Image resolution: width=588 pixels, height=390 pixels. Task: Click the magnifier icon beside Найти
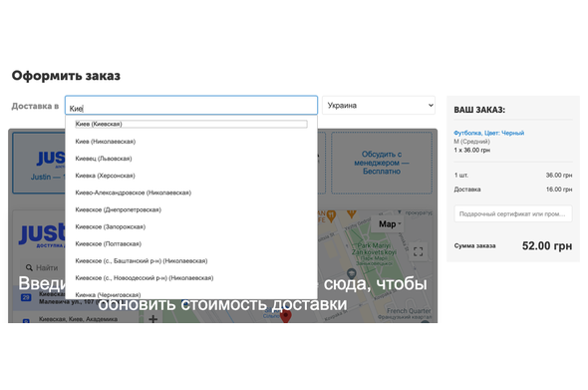pyautogui.click(x=29, y=267)
